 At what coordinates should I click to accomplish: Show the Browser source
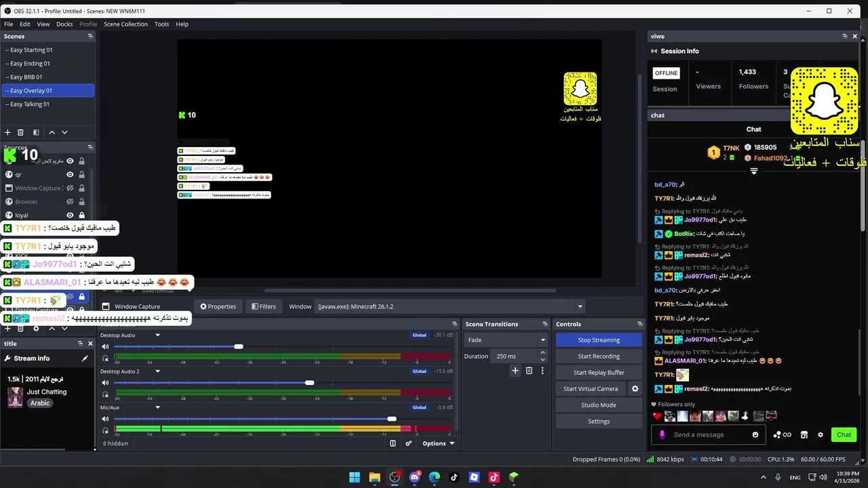[70, 201]
